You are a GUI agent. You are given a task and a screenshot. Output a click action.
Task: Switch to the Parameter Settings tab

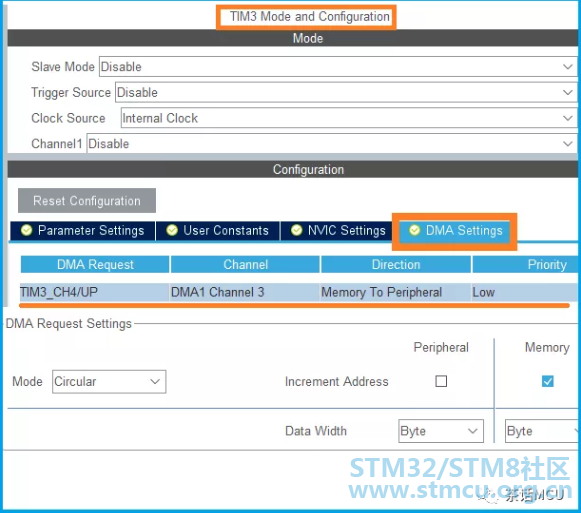pos(83,231)
